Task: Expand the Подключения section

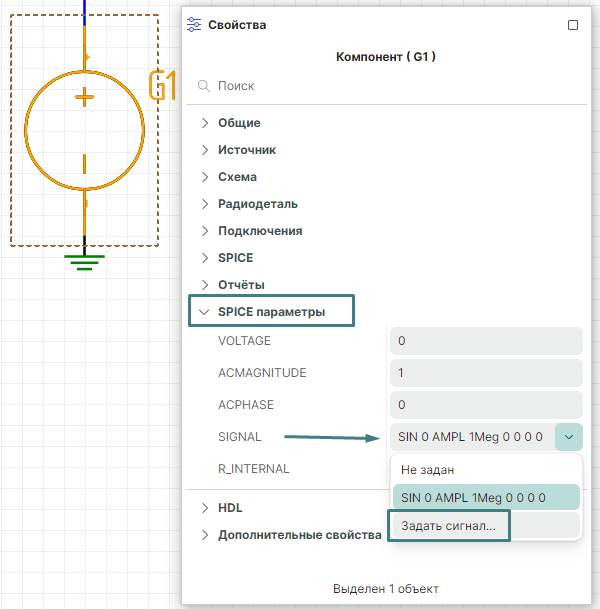Action: tap(205, 231)
